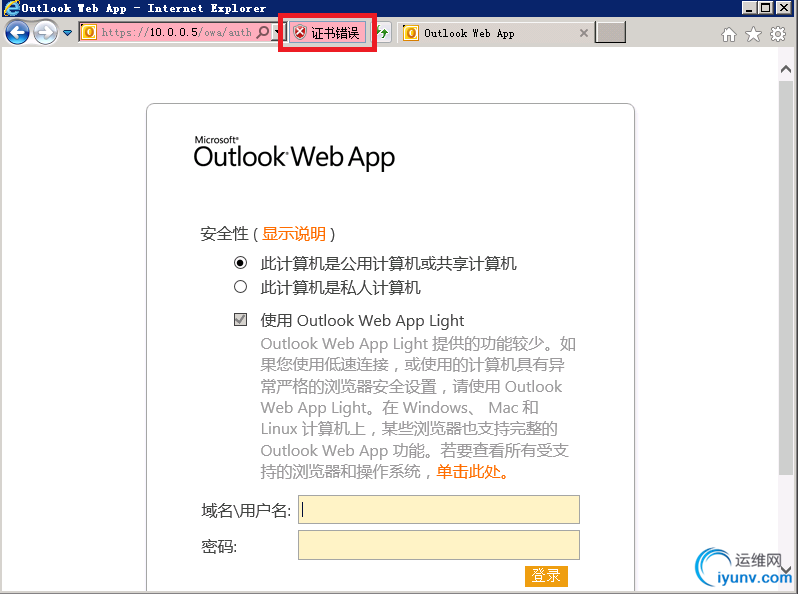The width and height of the screenshot is (798, 594).
Task: Maximize the Internet Explorer window
Action: point(765,8)
